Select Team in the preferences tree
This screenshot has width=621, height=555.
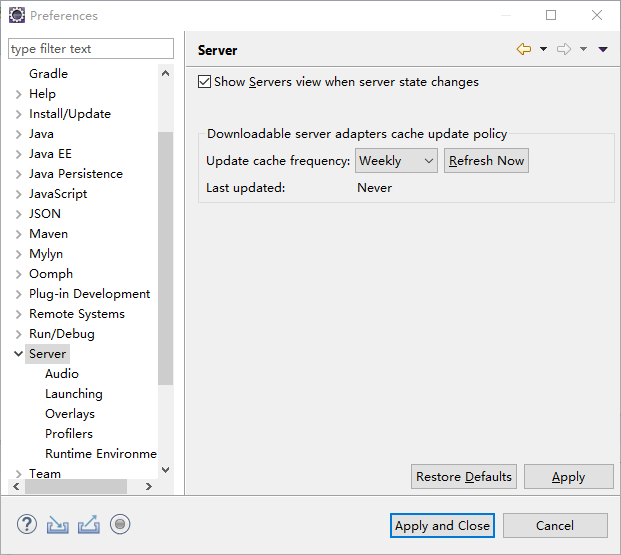tap(45, 474)
